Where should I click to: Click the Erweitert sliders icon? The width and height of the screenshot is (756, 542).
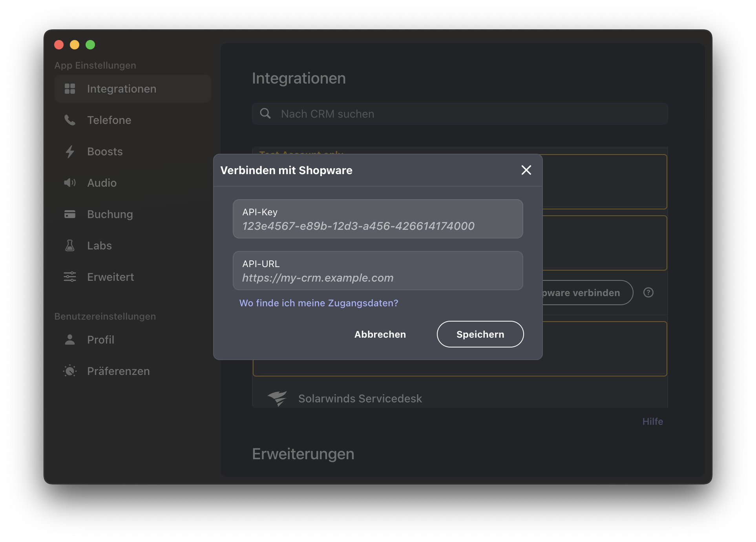[70, 277]
